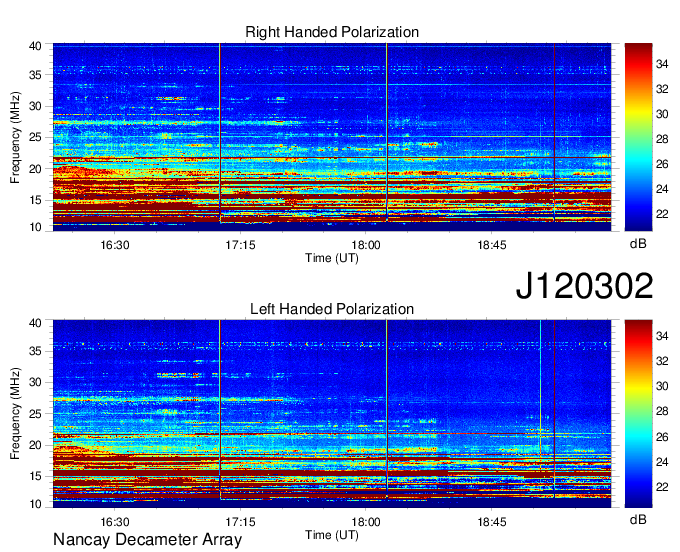Click the 30 MHz tick label, bottom panel
This screenshot has height=552, width=680.
point(35,382)
